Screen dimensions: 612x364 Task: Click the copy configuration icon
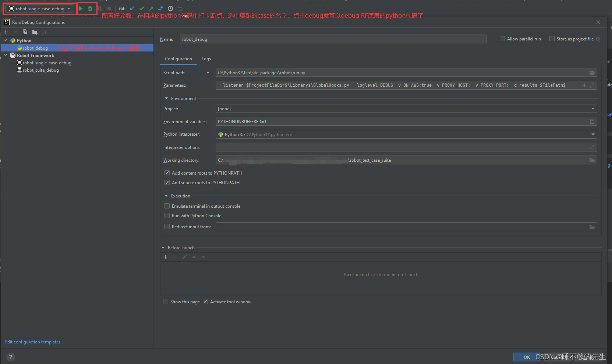25,32
